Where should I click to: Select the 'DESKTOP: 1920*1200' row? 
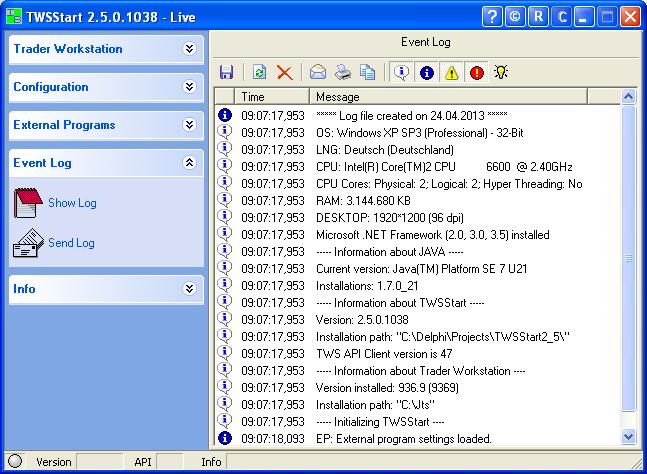[x=417, y=217]
